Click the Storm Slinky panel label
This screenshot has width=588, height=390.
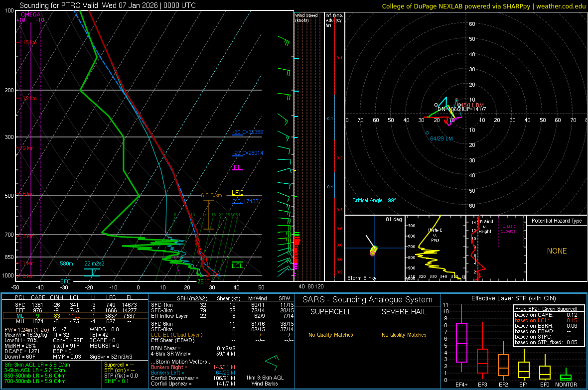point(361,278)
